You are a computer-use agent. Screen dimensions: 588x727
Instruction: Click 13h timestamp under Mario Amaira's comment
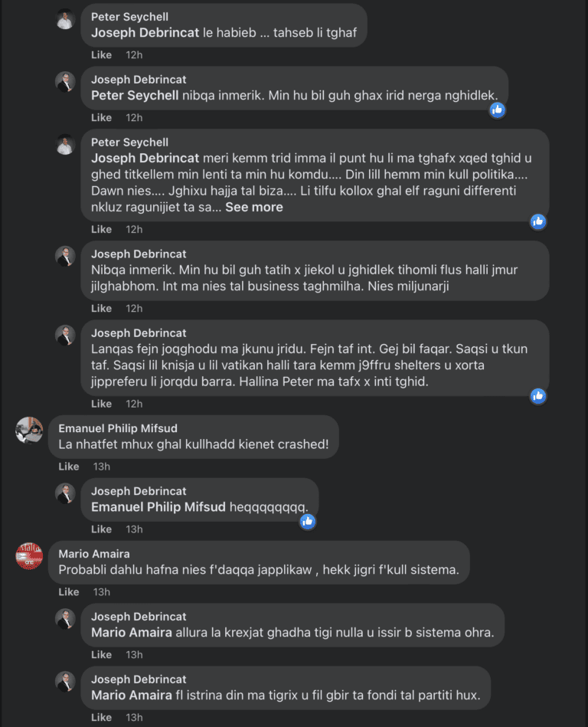coord(101,592)
